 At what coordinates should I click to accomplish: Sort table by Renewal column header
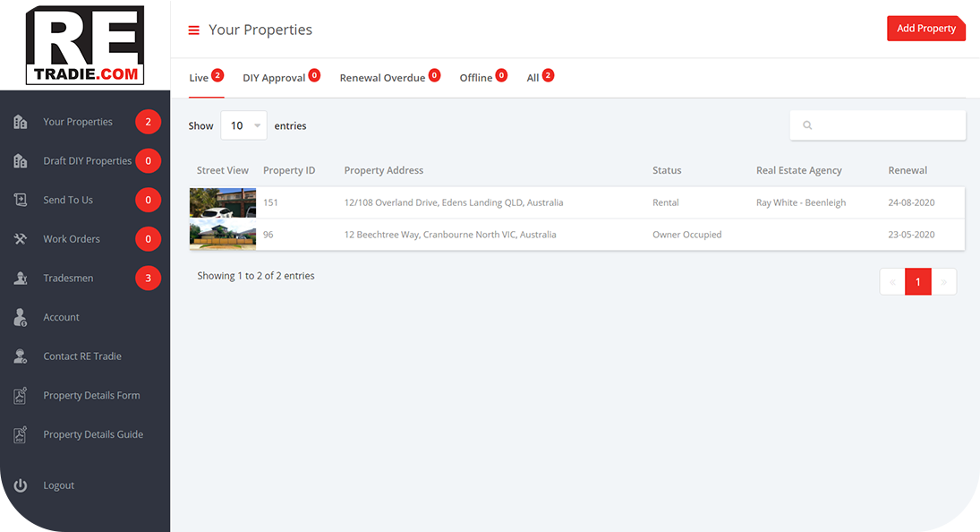(908, 170)
